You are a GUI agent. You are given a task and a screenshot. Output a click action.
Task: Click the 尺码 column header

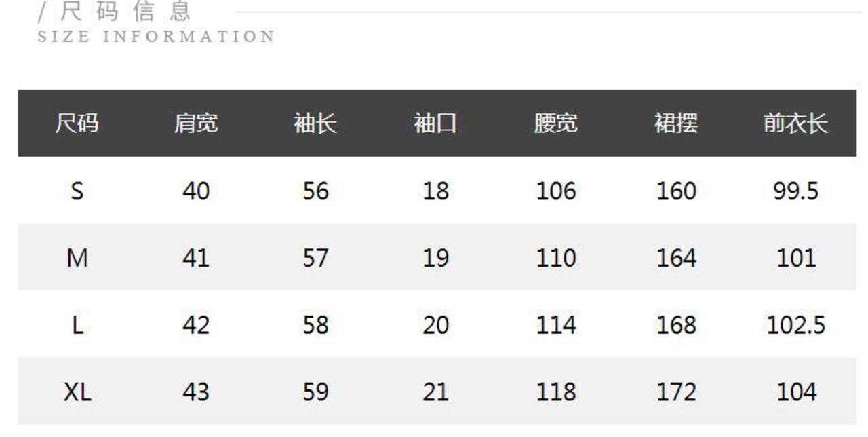[x=77, y=123]
